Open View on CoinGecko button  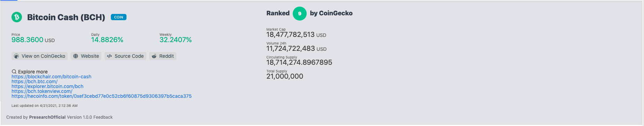coord(40,56)
